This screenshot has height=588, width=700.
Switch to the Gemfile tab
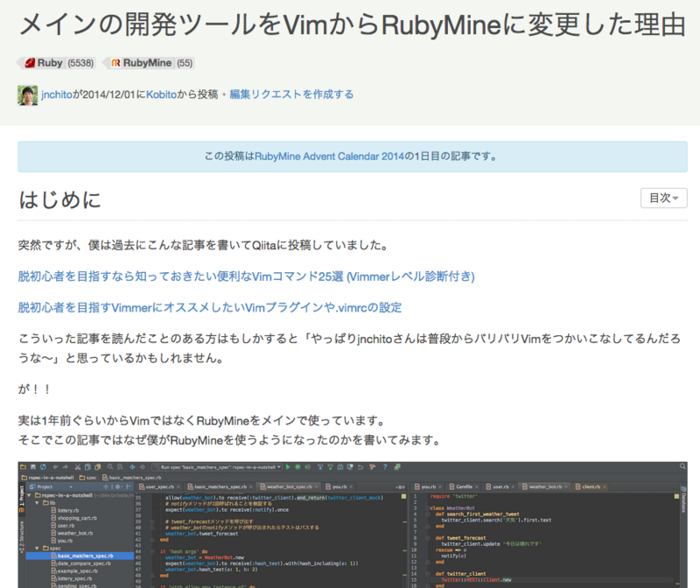click(x=464, y=486)
